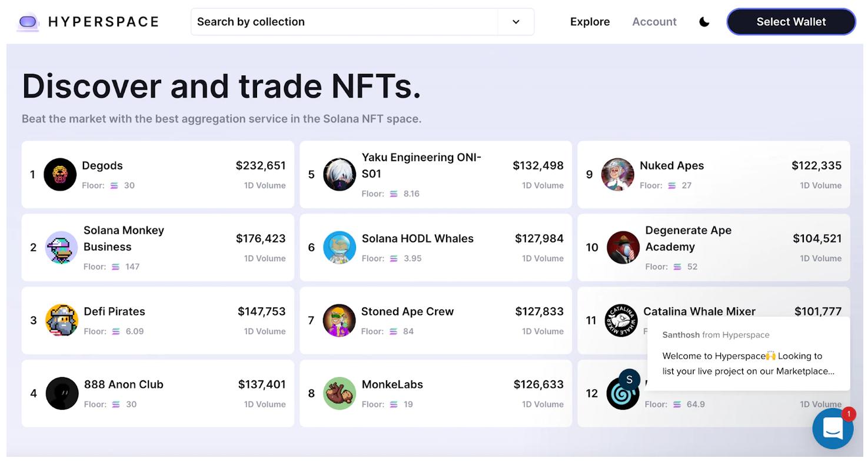Viewport: 868px width, 461px height.
Task: Click the Hyperspace logo icon
Action: point(28,22)
